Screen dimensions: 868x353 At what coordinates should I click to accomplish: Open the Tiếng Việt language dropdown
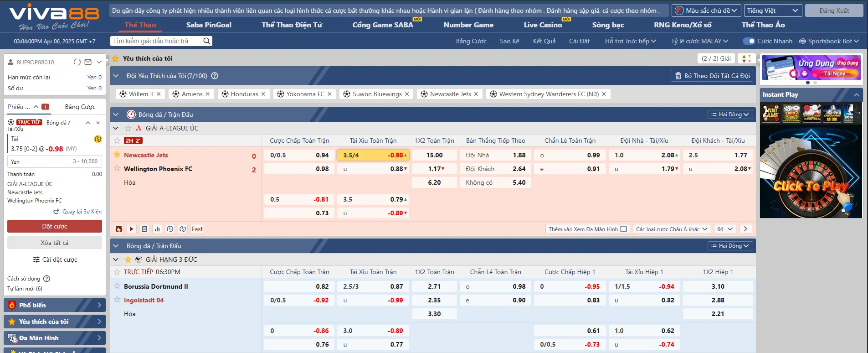pos(773,10)
